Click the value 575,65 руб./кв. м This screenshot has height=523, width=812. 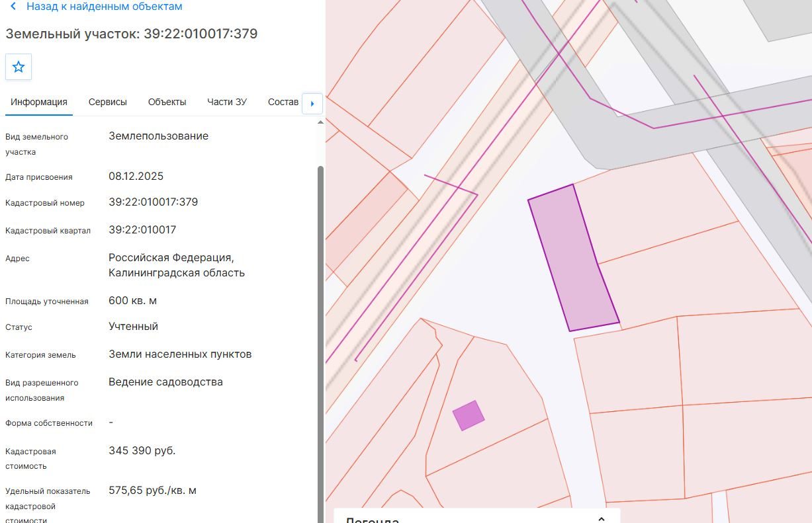(x=153, y=491)
